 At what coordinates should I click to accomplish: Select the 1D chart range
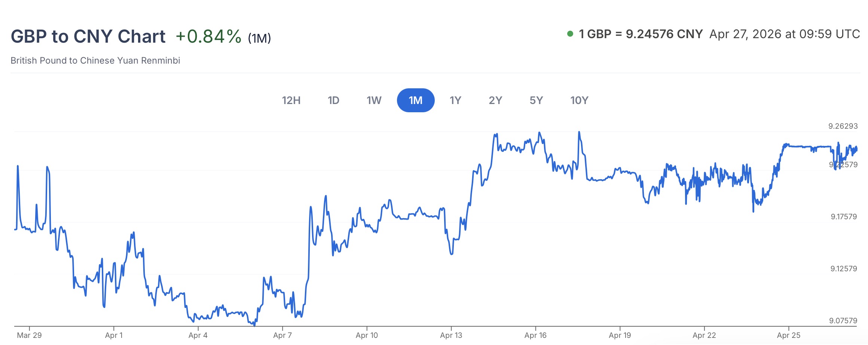pos(333,100)
